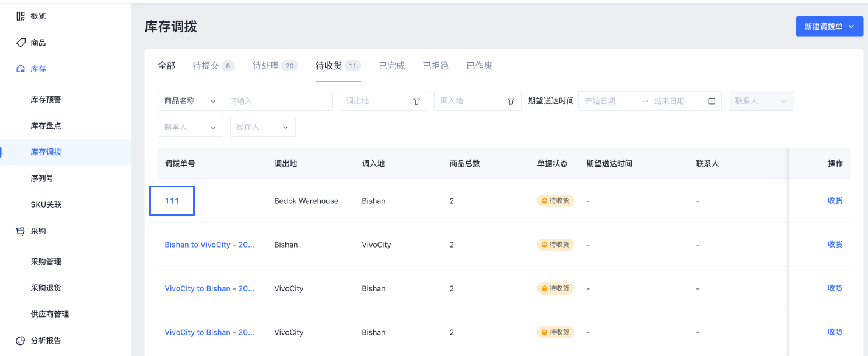Click the 库存 house icon

point(21,69)
